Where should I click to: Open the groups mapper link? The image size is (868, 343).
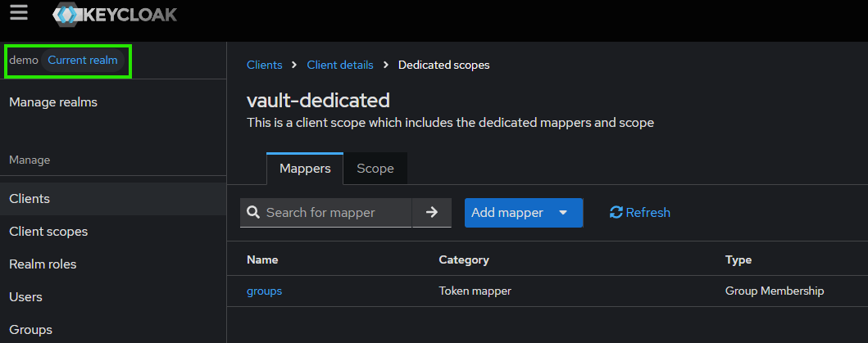(x=264, y=291)
